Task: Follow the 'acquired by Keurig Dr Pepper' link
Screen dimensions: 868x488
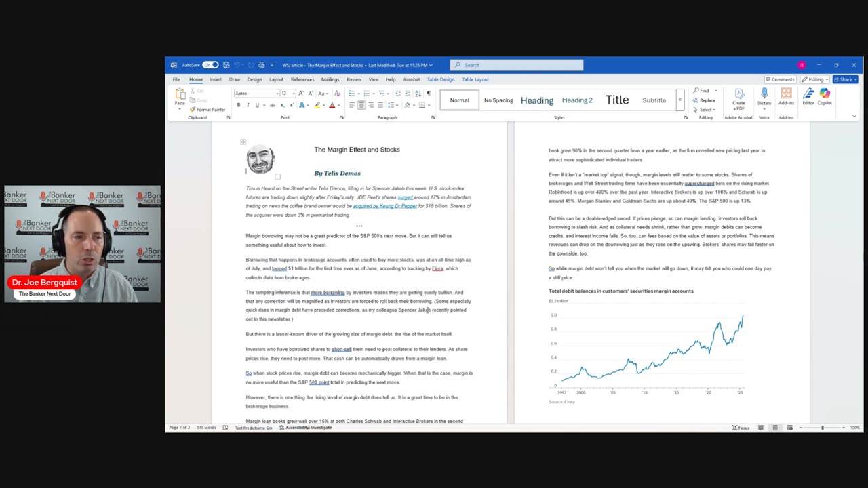Action: [x=384, y=206]
